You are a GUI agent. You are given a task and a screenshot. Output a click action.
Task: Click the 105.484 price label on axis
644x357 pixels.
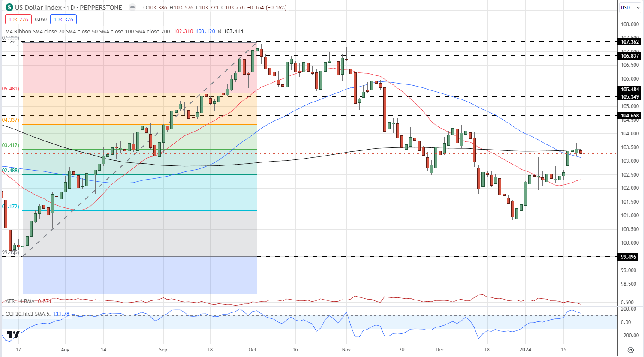click(630, 90)
